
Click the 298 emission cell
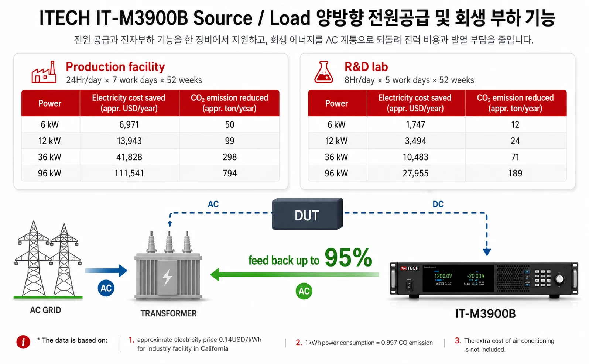tap(230, 157)
